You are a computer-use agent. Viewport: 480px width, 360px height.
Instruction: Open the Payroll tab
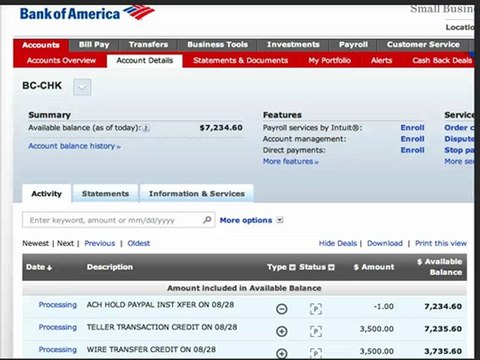pyautogui.click(x=353, y=45)
